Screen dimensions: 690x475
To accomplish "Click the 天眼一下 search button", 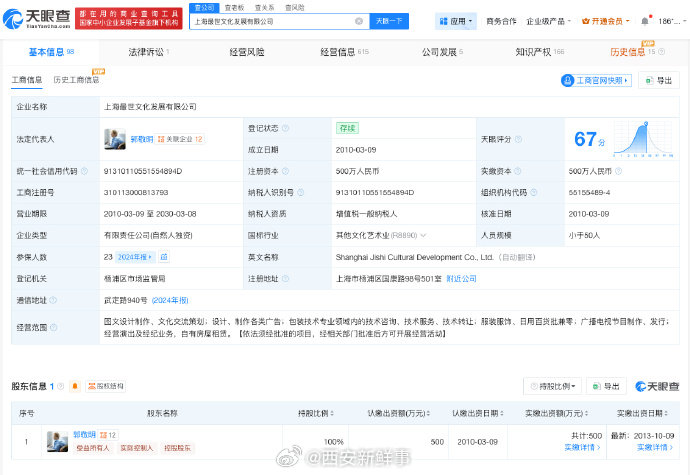I will [389, 21].
